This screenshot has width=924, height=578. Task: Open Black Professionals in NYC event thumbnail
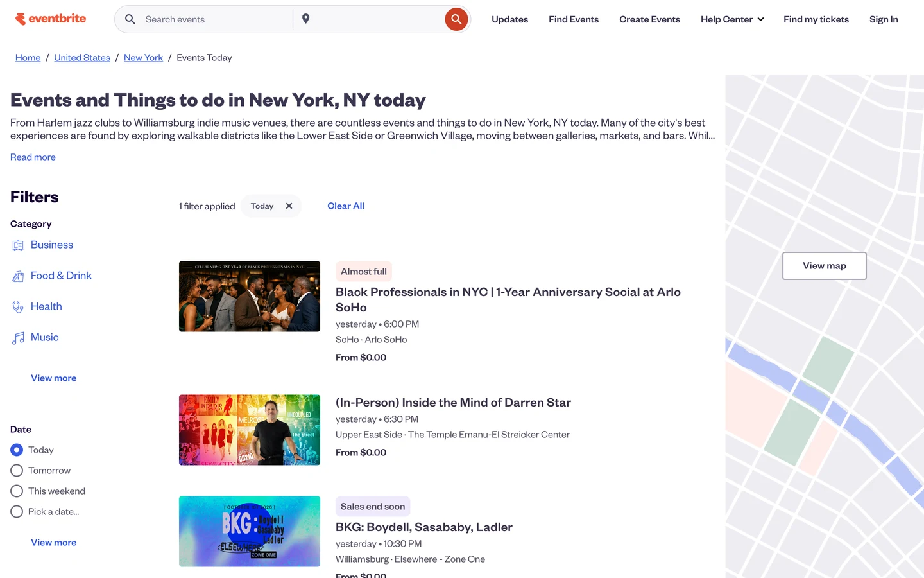(250, 297)
